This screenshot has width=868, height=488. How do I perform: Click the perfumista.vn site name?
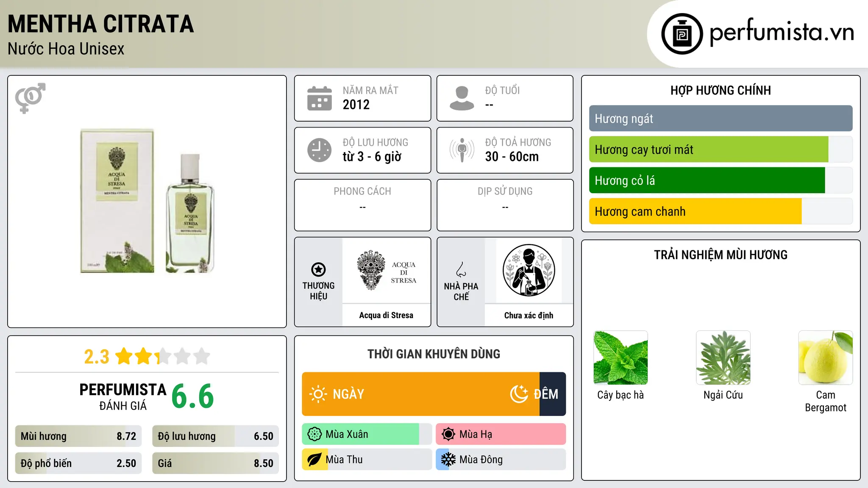[782, 33]
